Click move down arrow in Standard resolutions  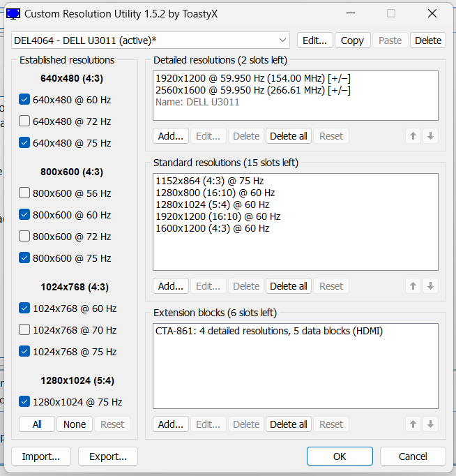coord(430,286)
